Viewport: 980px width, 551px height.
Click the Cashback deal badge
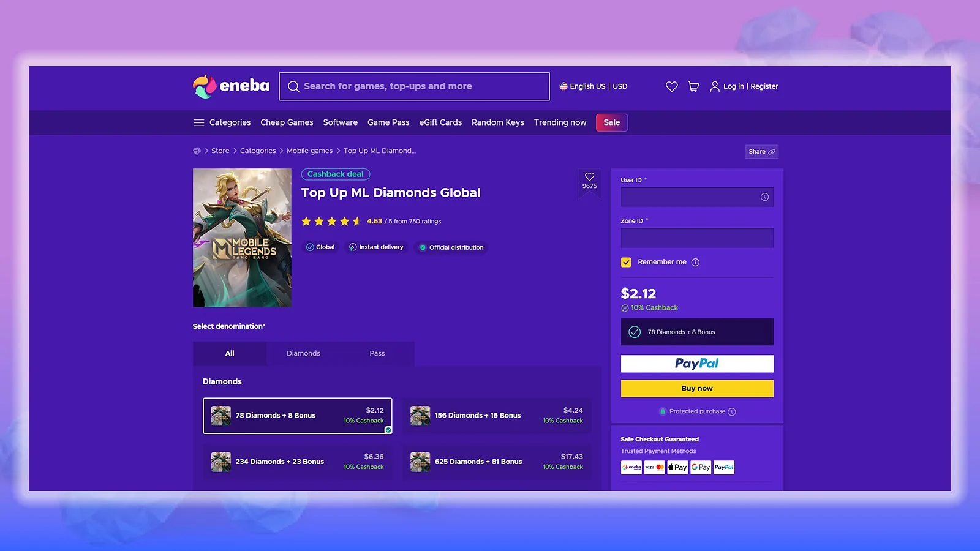click(336, 174)
